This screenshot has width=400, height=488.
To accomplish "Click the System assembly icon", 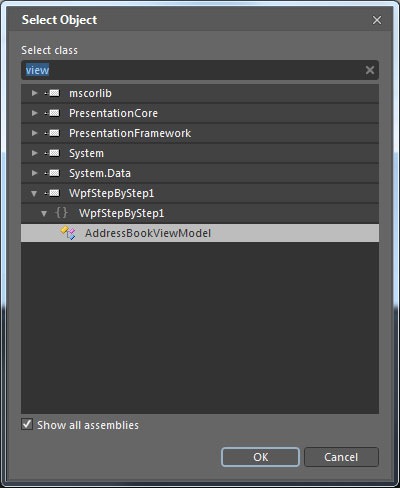I will tap(53, 153).
